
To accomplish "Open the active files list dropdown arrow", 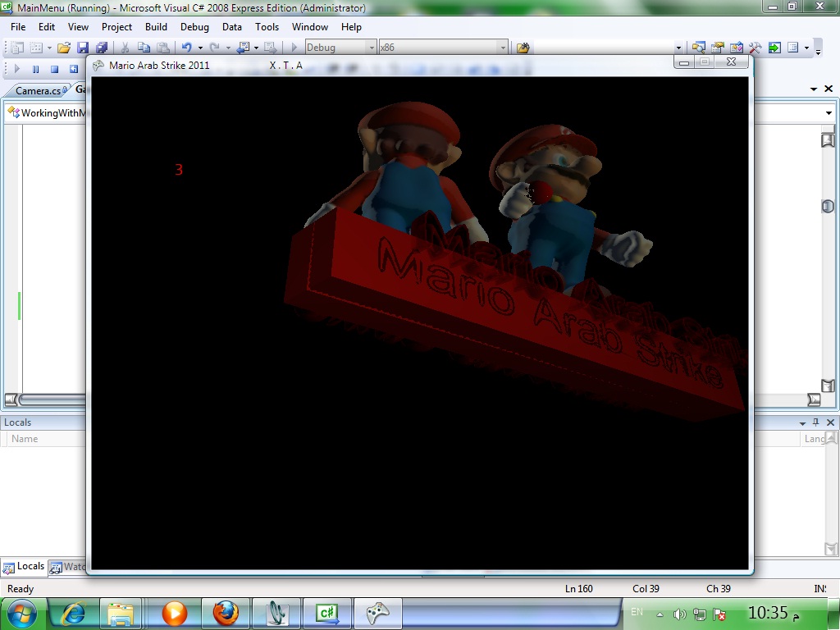I will [x=814, y=89].
